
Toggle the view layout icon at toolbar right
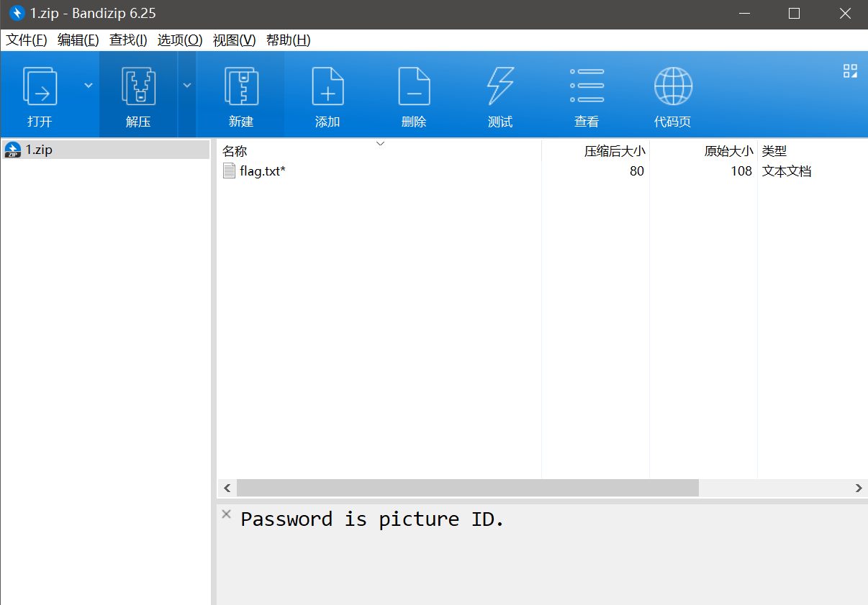point(850,70)
